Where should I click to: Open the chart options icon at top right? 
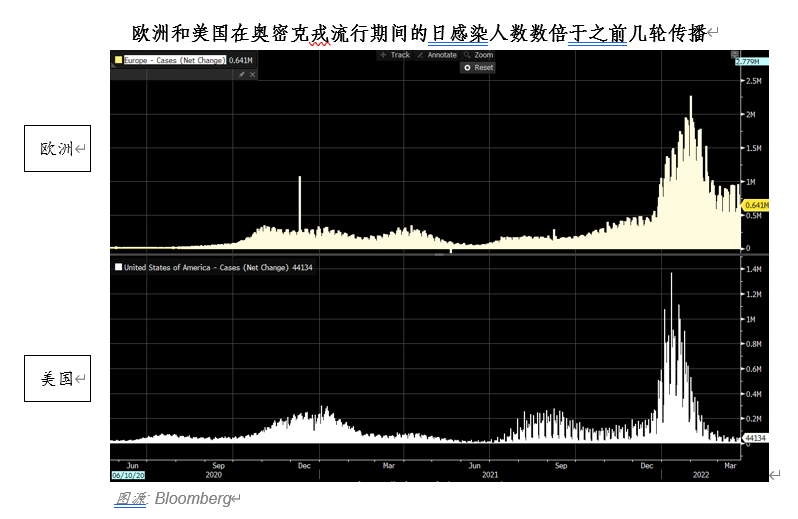coord(734,54)
